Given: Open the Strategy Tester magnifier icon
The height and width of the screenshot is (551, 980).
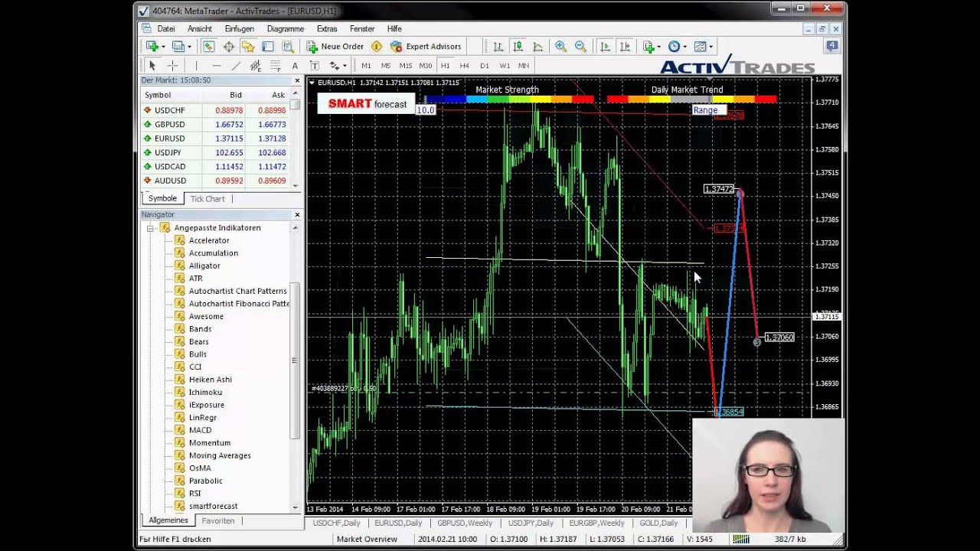Looking at the screenshot, I should tap(288, 47).
